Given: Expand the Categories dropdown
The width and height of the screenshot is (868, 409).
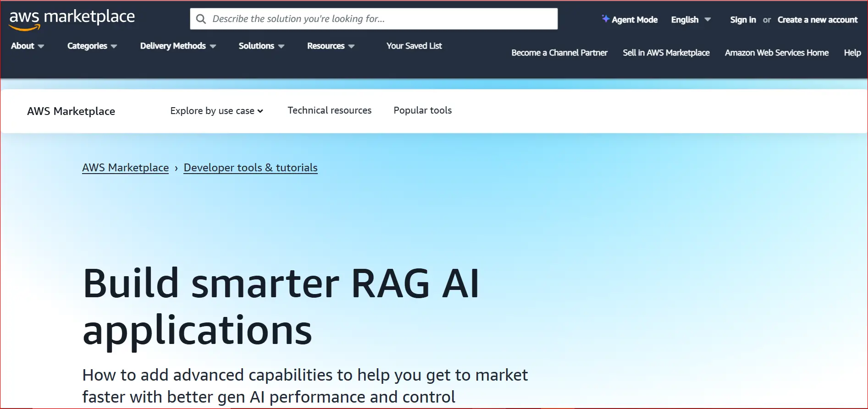Looking at the screenshot, I should point(92,46).
